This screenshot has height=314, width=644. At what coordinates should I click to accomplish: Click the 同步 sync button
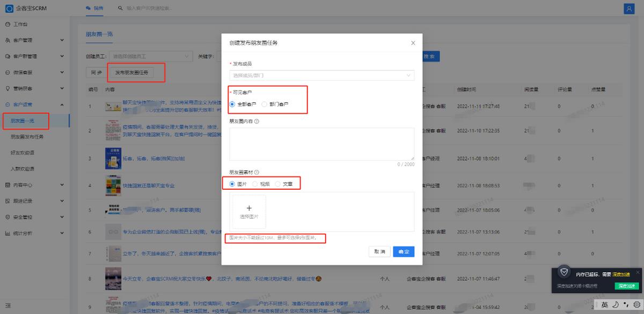[96, 72]
